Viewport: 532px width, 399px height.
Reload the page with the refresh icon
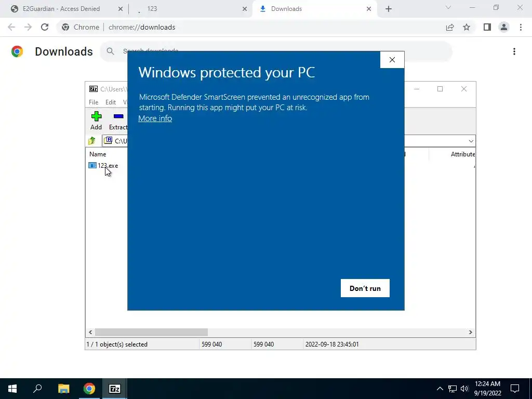(x=45, y=27)
